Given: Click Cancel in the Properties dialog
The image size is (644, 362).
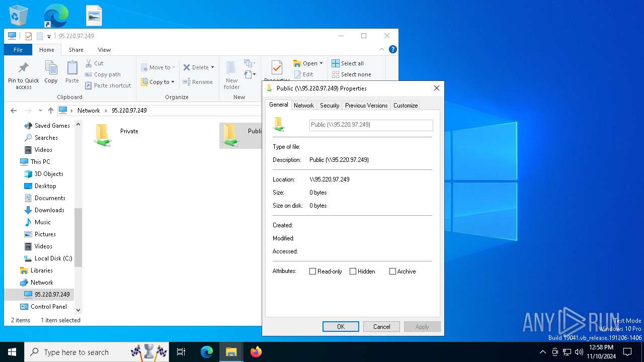Looking at the screenshot, I should coord(381,327).
